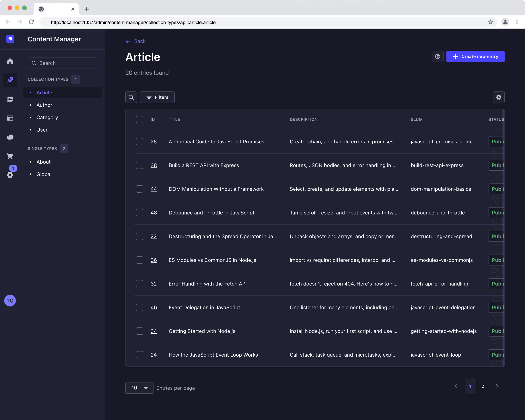The image size is (525, 420).
Task: Go to next pagination page arrow
Action: click(497, 386)
